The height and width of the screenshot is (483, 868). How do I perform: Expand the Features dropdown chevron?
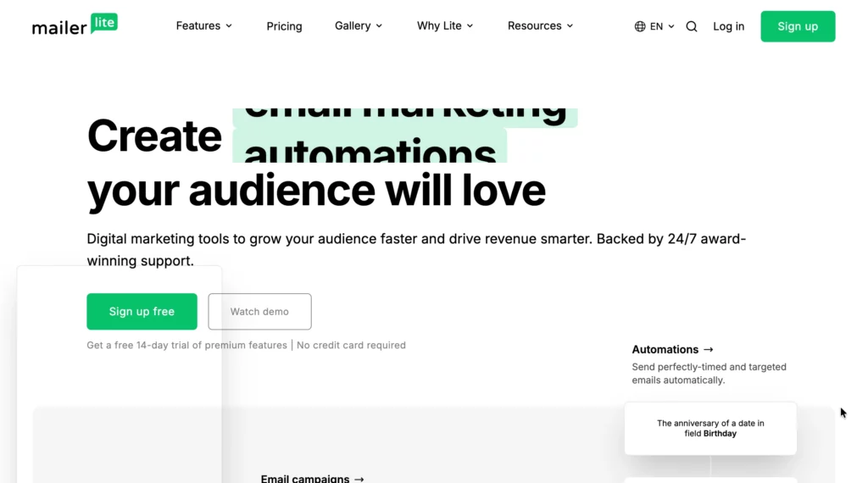point(229,26)
